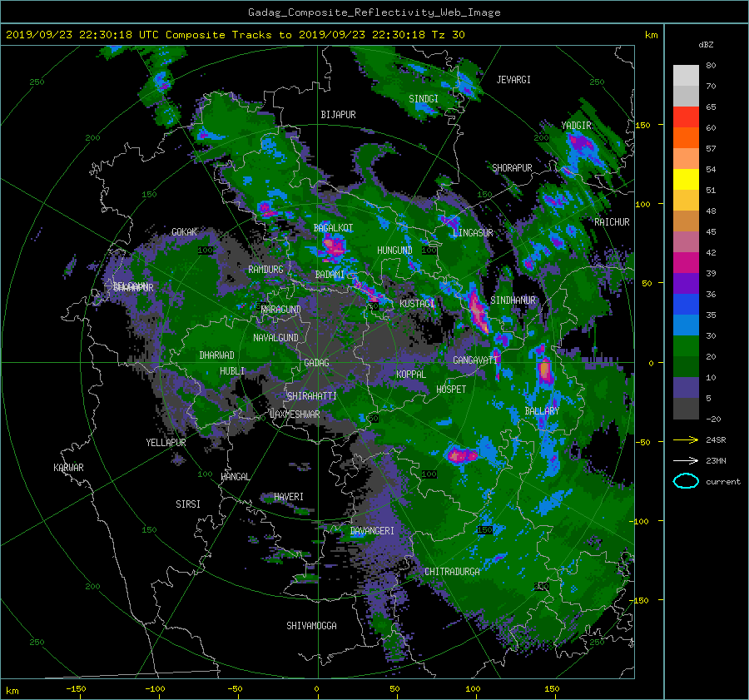The height and width of the screenshot is (700, 749).
Task: Click the storm cell west of SINDHANUR
Action: (479, 310)
